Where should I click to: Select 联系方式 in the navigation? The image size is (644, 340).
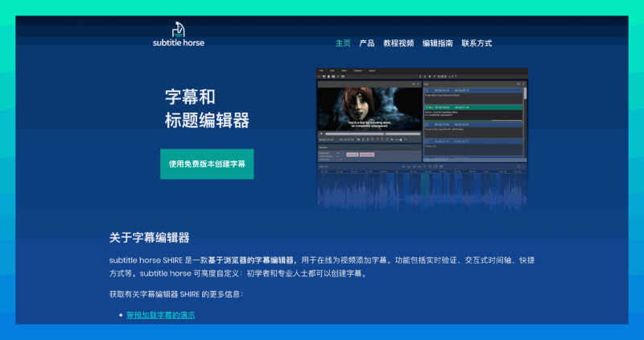477,44
